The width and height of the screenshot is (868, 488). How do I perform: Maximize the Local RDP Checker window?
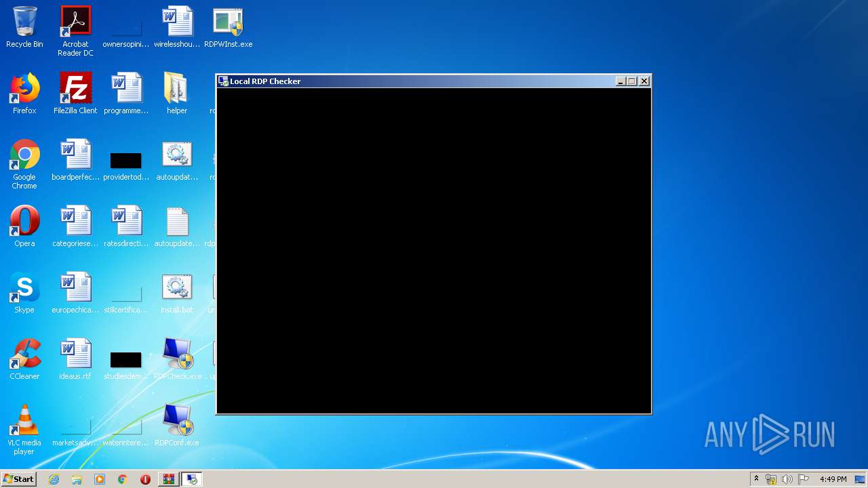pyautogui.click(x=632, y=81)
